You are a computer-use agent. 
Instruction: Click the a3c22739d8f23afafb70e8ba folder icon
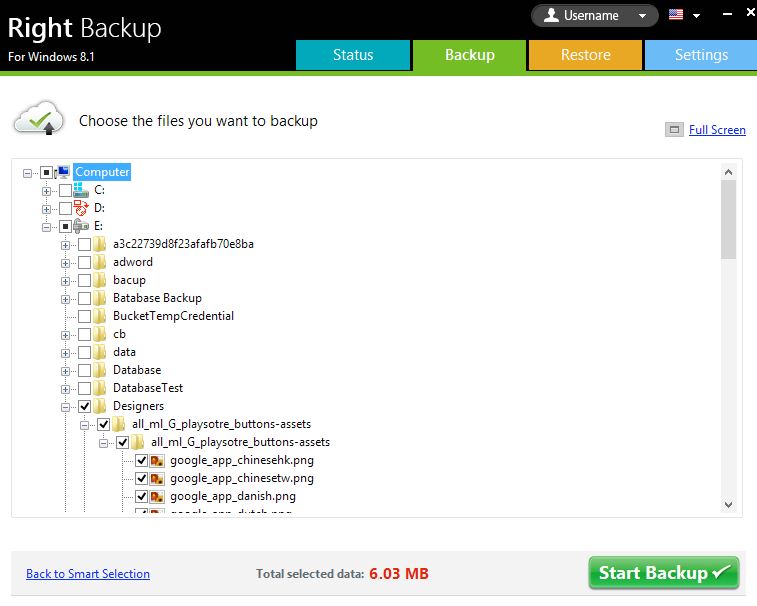(x=100, y=244)
